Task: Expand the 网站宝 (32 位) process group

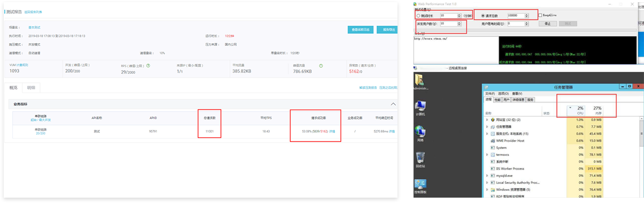Action: pos(487,120)
